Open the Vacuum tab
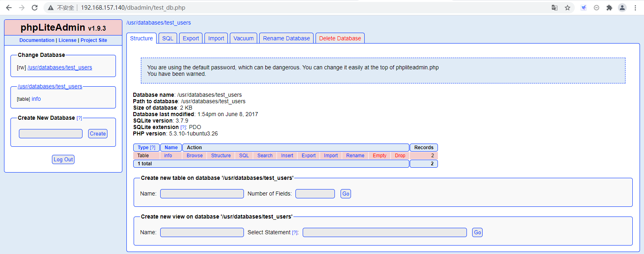This screenshot has width=644, height=254. pyautogui.click(x=244, y=38)
